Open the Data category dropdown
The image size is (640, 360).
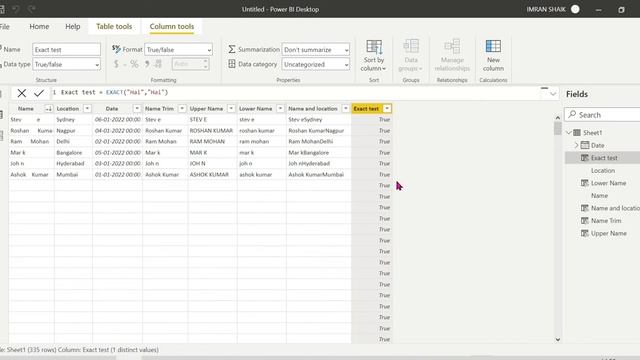316,64
